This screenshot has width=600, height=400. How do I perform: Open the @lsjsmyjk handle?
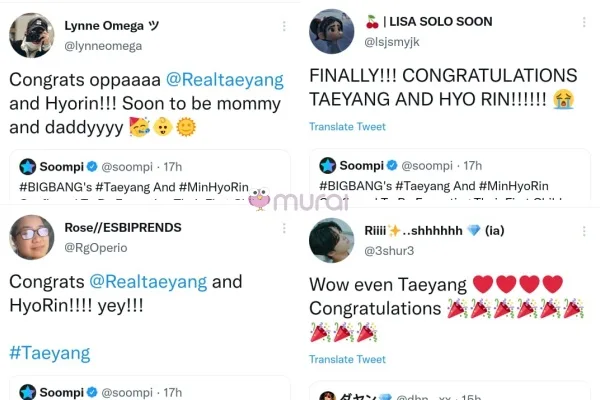click(392, 42)
